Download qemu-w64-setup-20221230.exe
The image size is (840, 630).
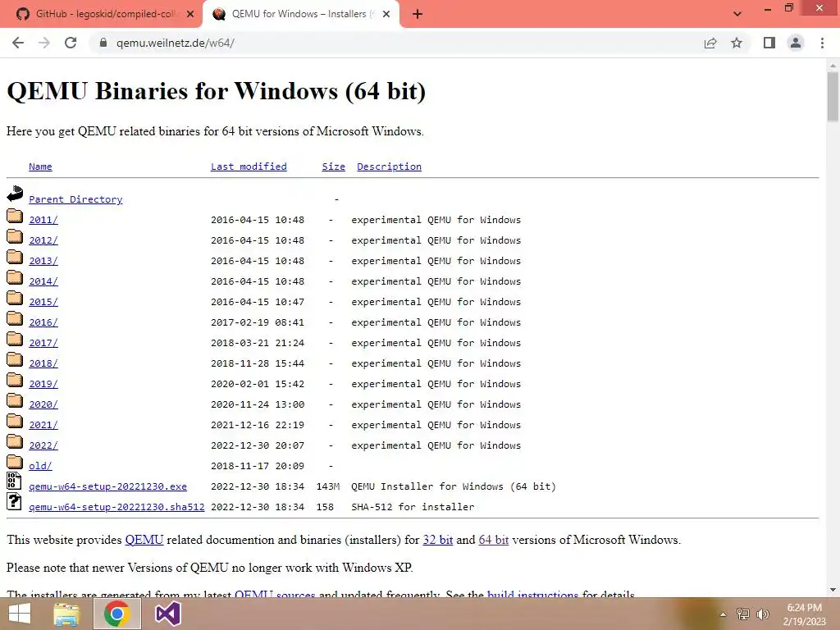[x=107, y=486]
